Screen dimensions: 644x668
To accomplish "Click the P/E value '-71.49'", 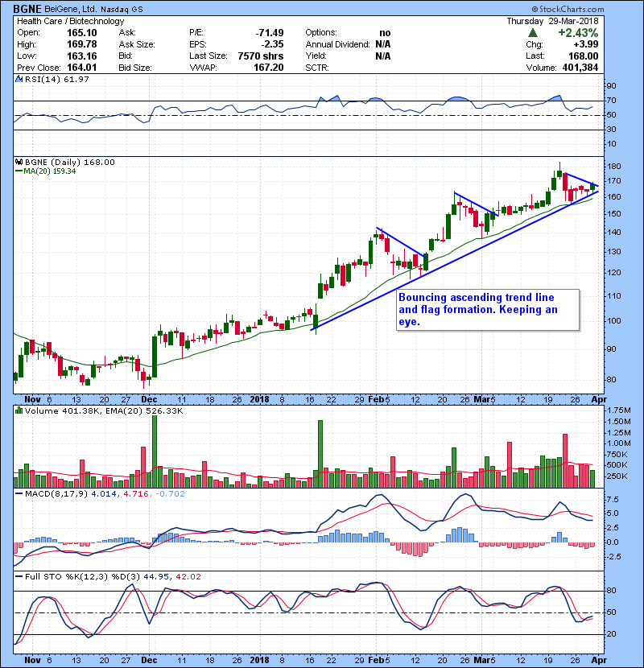I will tap(270, 33).
